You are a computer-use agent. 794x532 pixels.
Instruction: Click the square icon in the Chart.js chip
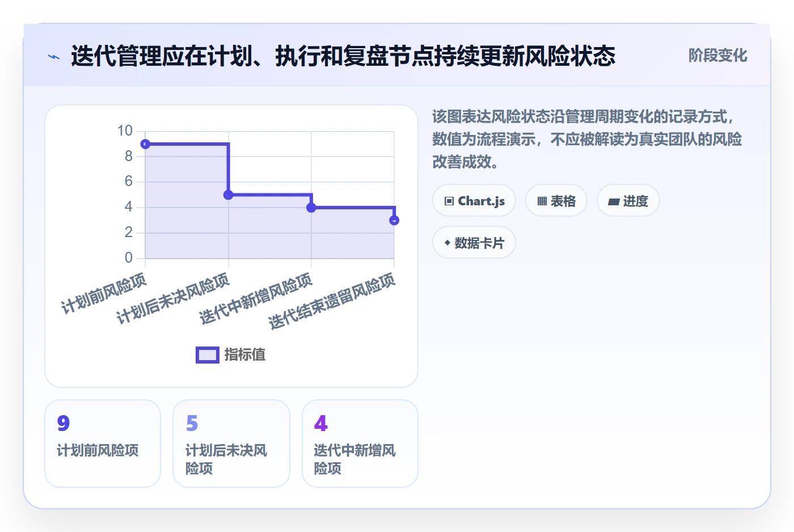tap(449, 201)
